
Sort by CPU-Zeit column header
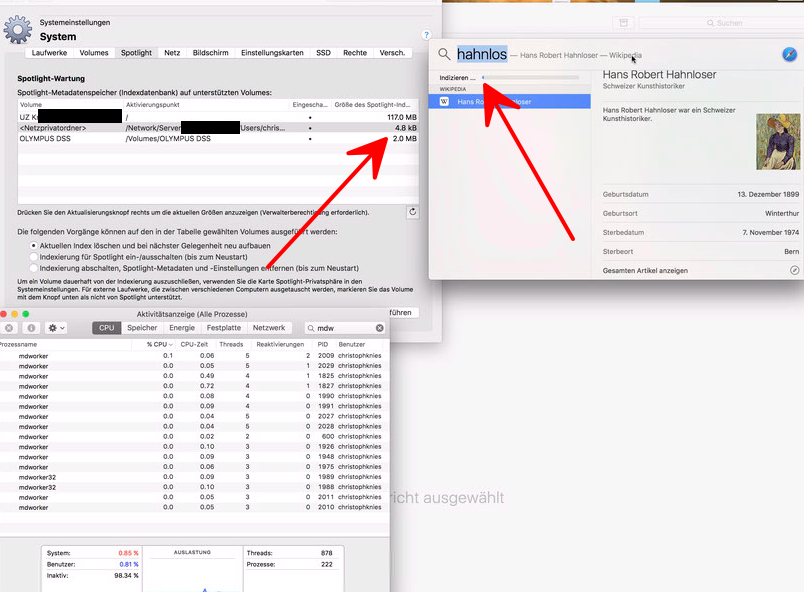coord(194,344)
